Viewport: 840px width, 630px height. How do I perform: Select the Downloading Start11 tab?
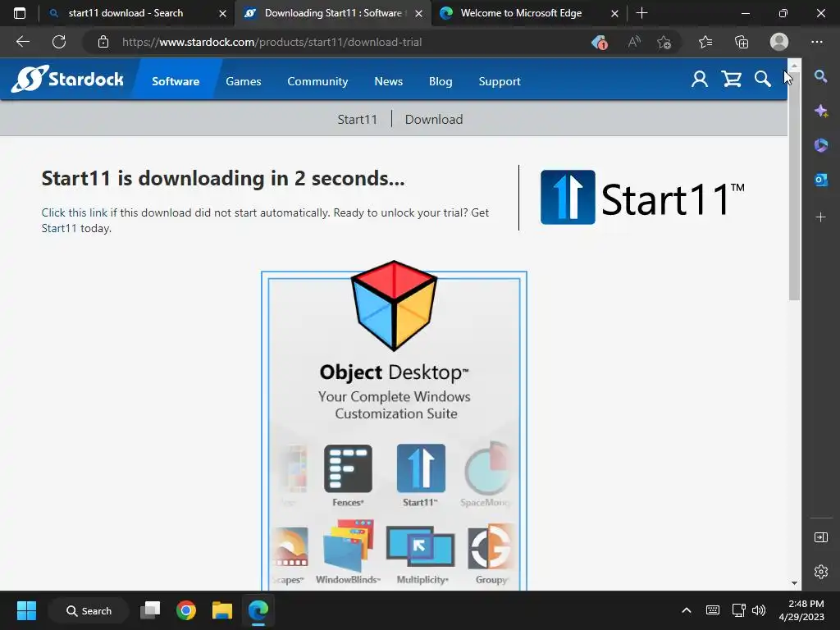tap(333, 13)
